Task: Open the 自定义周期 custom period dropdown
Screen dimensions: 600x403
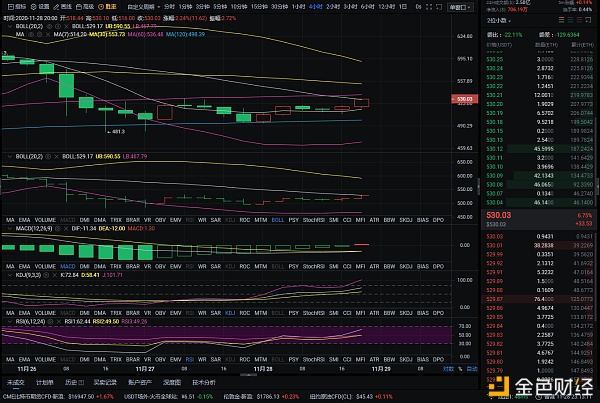Action: point(162,4)
